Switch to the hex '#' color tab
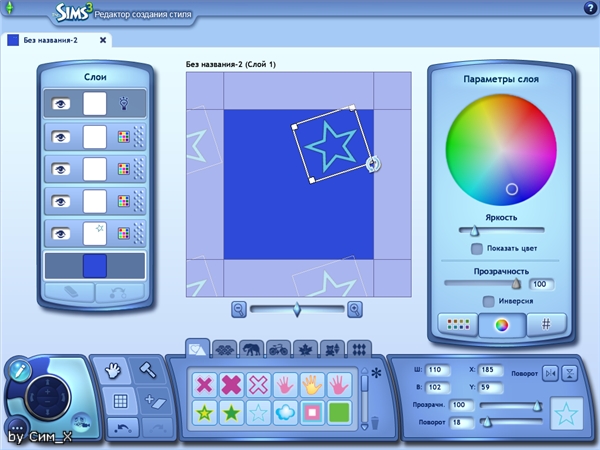Screen dimensions: 600x450 [x=546, y=324]
